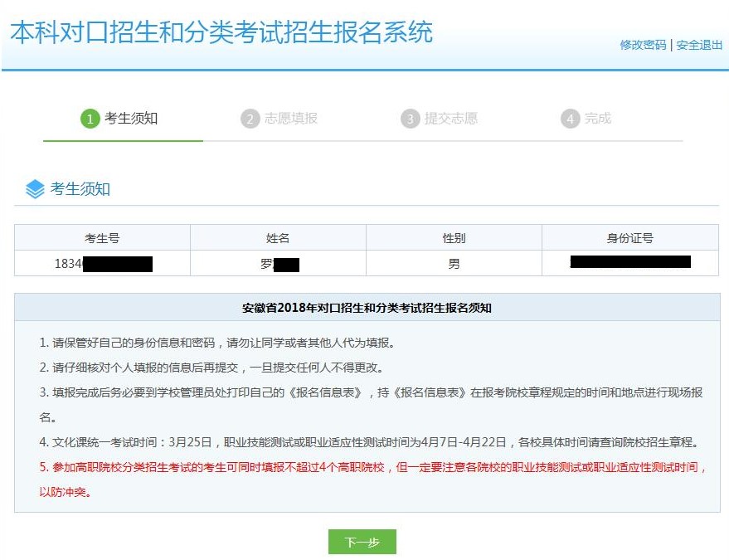Click the gray number 4 step circle
The width and height of the screenshot is (729, 560).
[570, 119]
